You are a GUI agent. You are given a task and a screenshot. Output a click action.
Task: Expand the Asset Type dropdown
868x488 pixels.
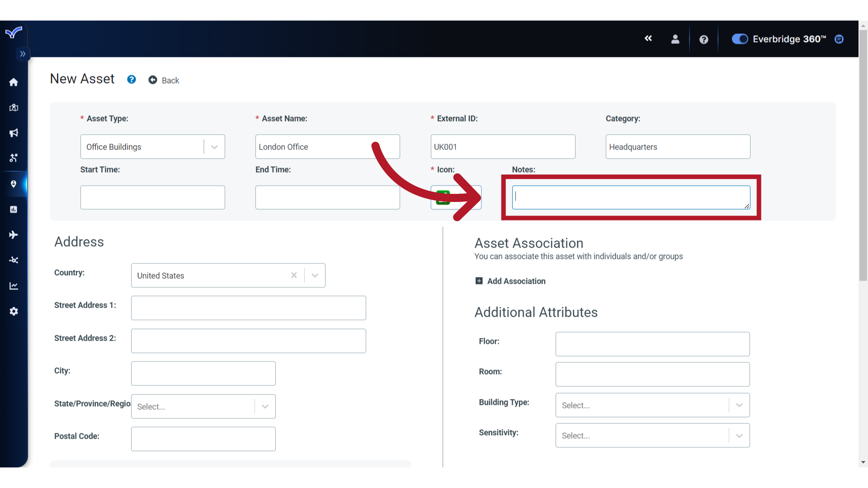pos(215,146)
